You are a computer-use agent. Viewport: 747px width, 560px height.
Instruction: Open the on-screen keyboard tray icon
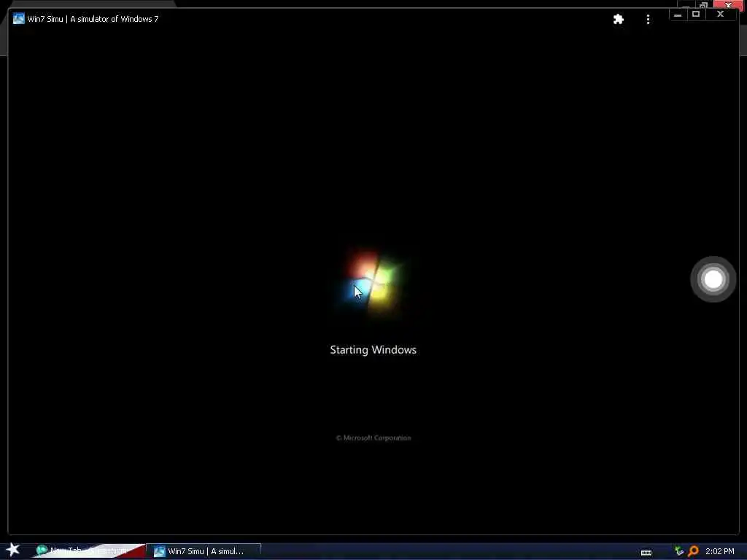(x=646, y=552)
